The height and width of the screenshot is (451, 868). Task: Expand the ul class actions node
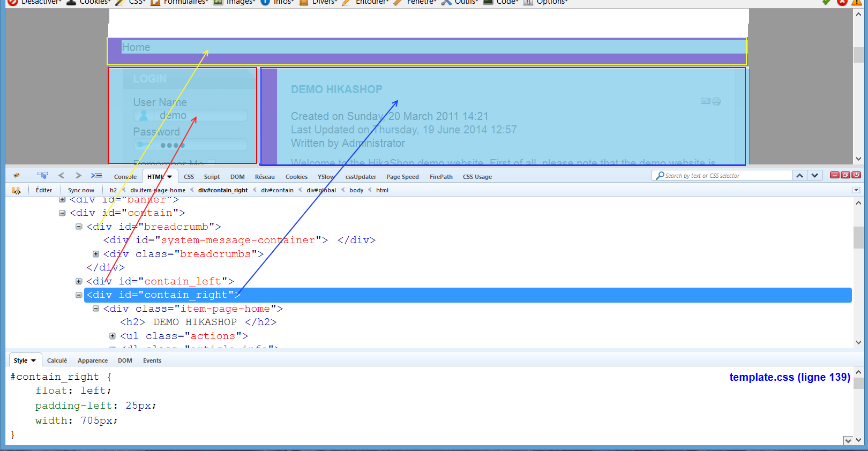click(113, 336)
